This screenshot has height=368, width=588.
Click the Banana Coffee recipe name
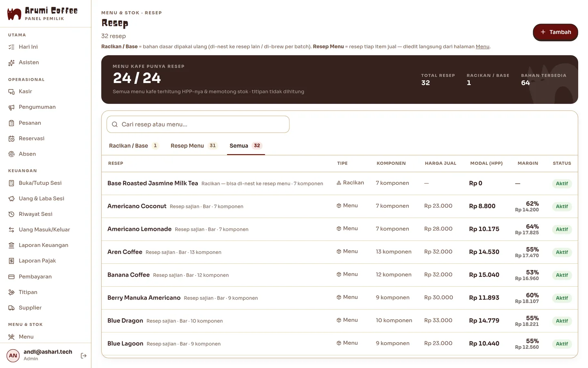[129, 275]
